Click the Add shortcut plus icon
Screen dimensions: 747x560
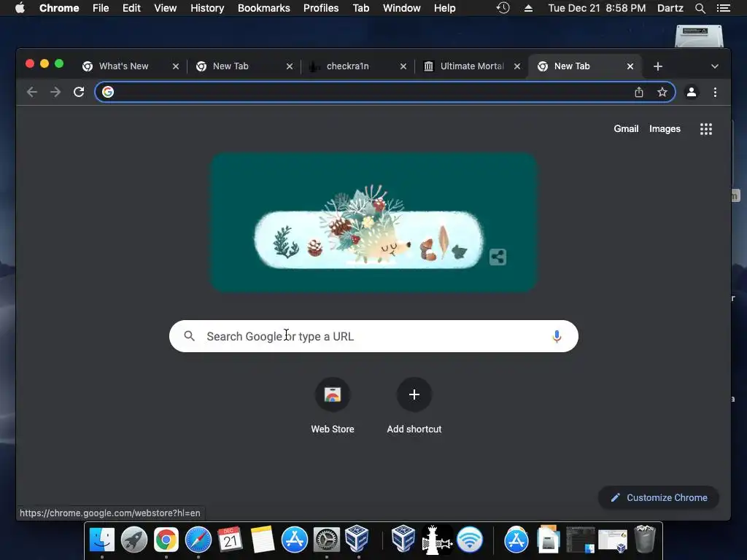(x=414, y=394)
